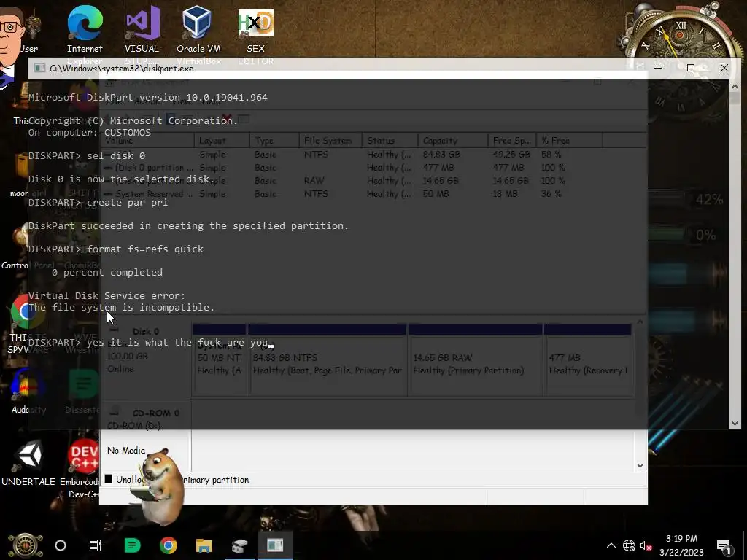Open Cortana circle on the taskbar
747x560 pixels.
[x=61, y=545]
